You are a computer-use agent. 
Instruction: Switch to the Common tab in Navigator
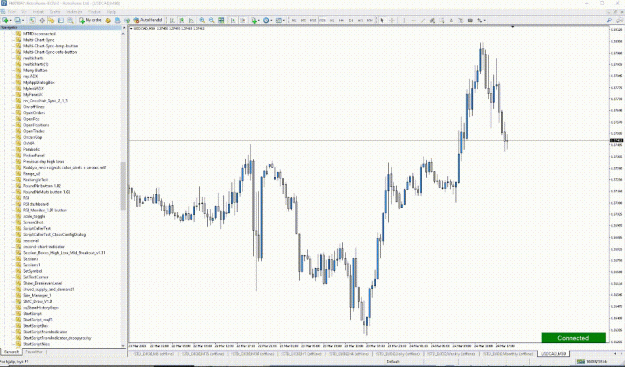(x=12, y=352)
